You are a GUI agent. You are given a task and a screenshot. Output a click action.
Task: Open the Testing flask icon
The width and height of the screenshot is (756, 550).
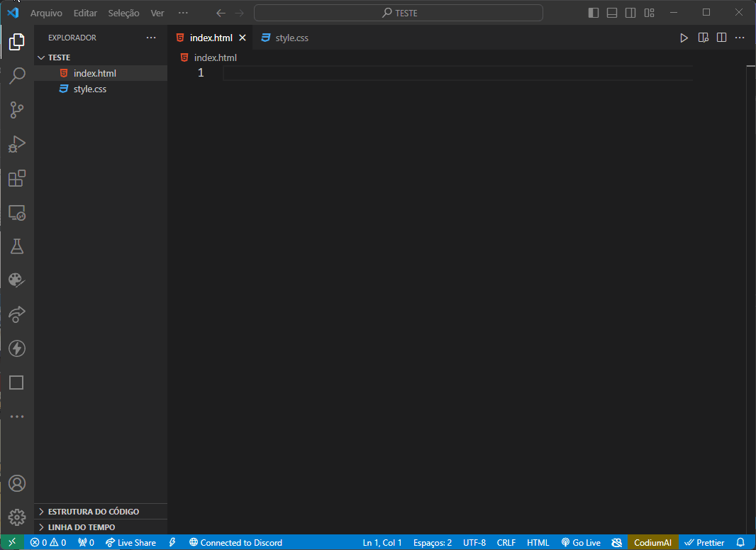pos(17,246)
